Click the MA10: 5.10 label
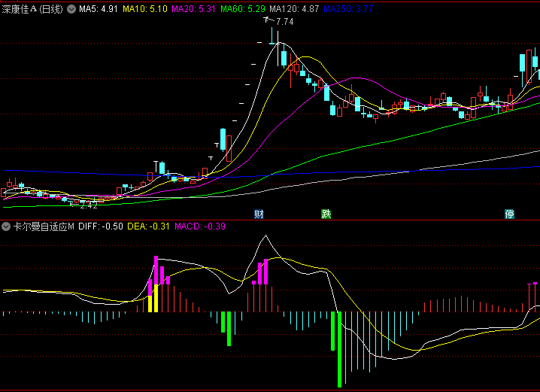The height and width of the screenshot is (392, 540). click(145, 9)
